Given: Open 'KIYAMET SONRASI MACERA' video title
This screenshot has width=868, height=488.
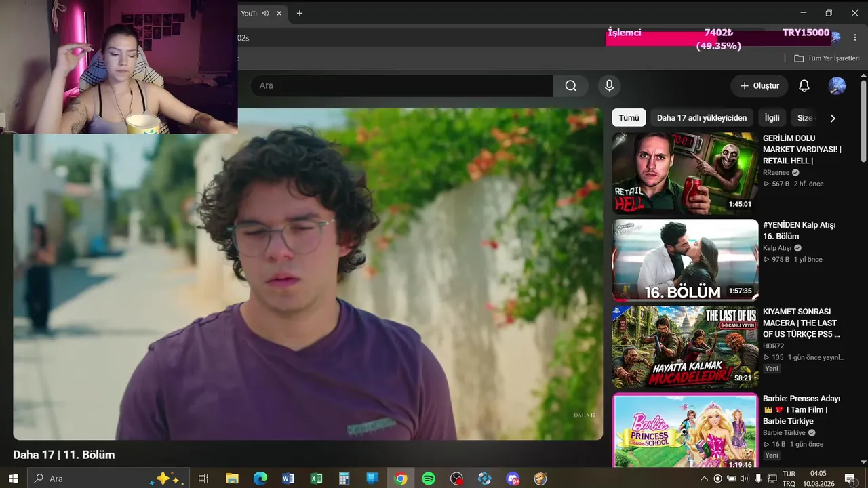Looking at the screenshot, I should [800, 323].
